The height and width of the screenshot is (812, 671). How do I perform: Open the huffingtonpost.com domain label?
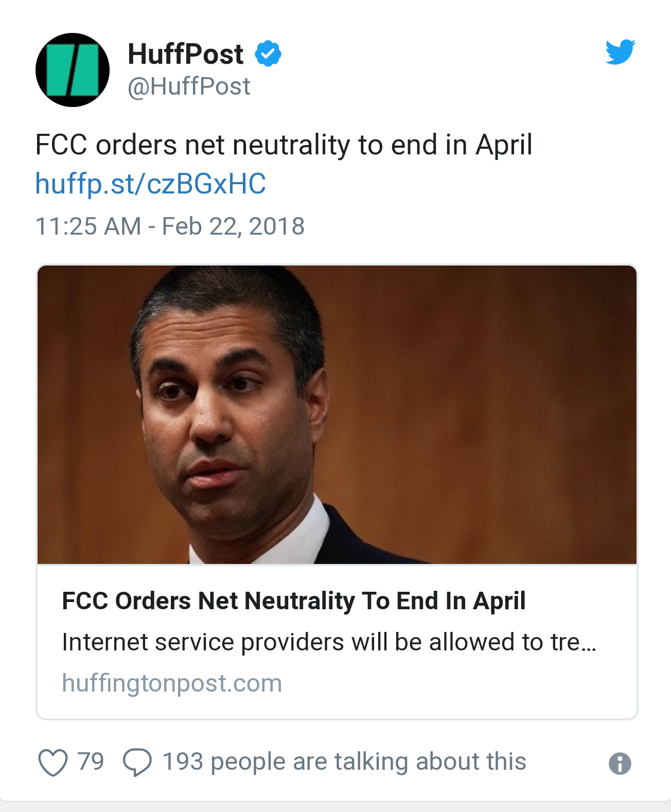pos(172,683)
